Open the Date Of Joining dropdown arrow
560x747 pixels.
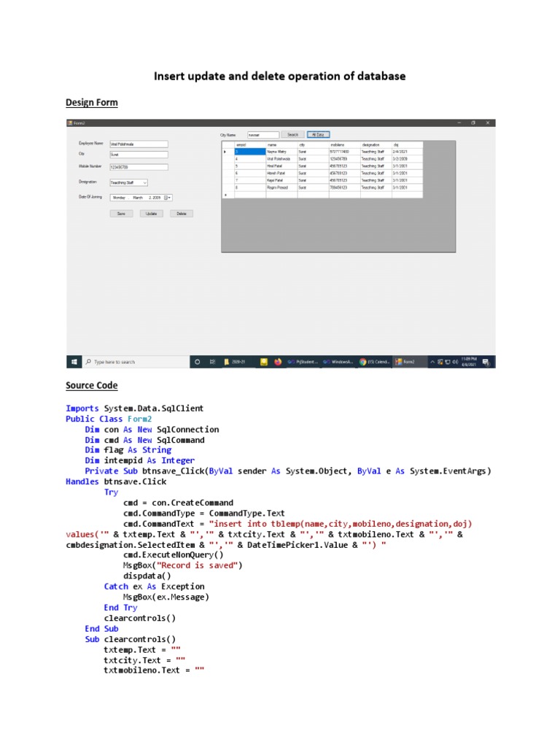(171, 198)
